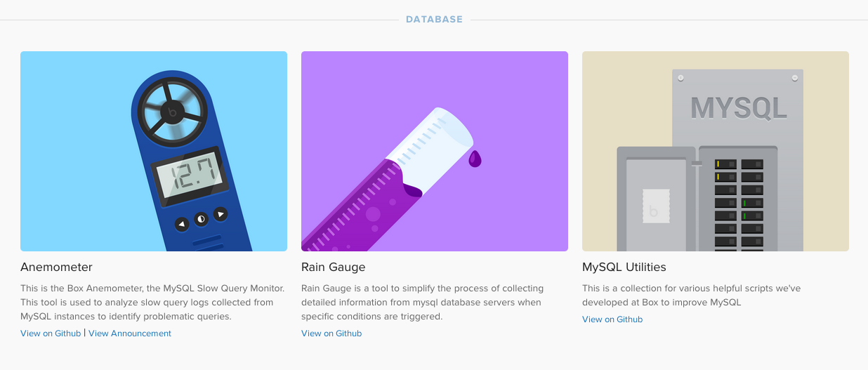This screenshot has width=868, height=370.
Task: Click the half-circle contrast button on the anemometer
Action: (x=201, y=218)
